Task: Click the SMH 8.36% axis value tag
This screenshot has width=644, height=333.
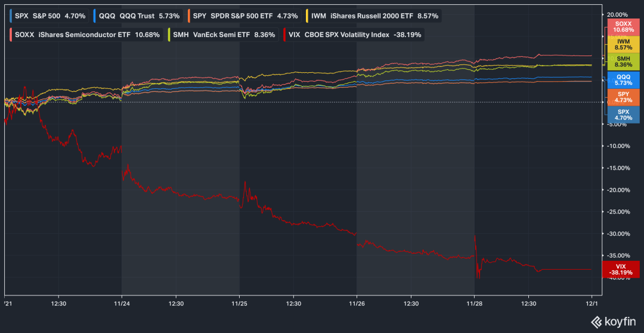Action: pyautogui.click(x=623, y=61)
